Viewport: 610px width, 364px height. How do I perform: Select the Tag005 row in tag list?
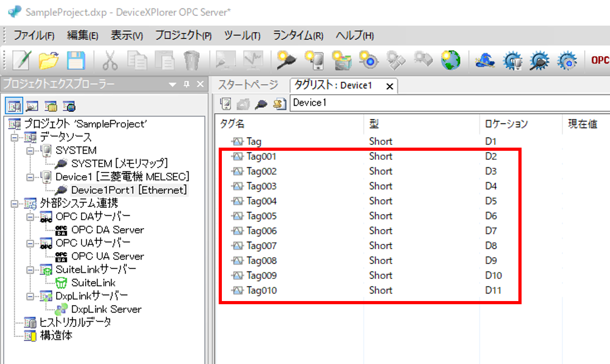(x=262, y=216)
